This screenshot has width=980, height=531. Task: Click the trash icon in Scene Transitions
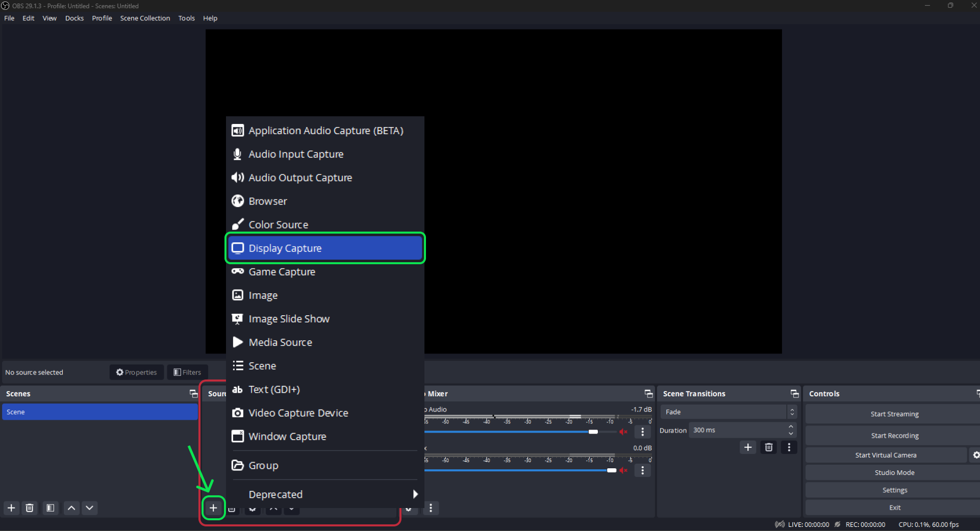tap(768, 447)
